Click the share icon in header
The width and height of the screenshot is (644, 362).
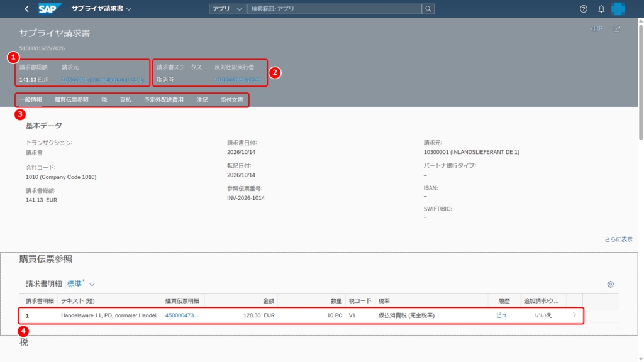[x=617, y=29]
